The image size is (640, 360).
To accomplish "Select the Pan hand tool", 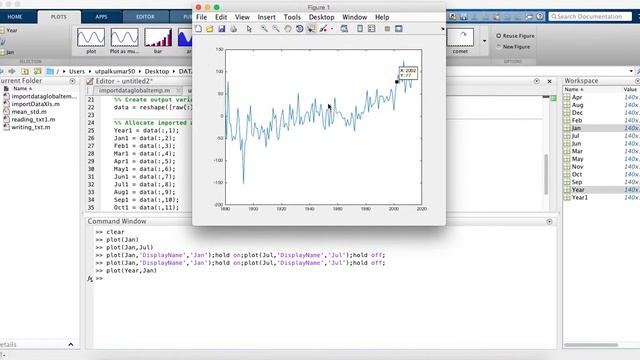I will [x=288, y=29].
